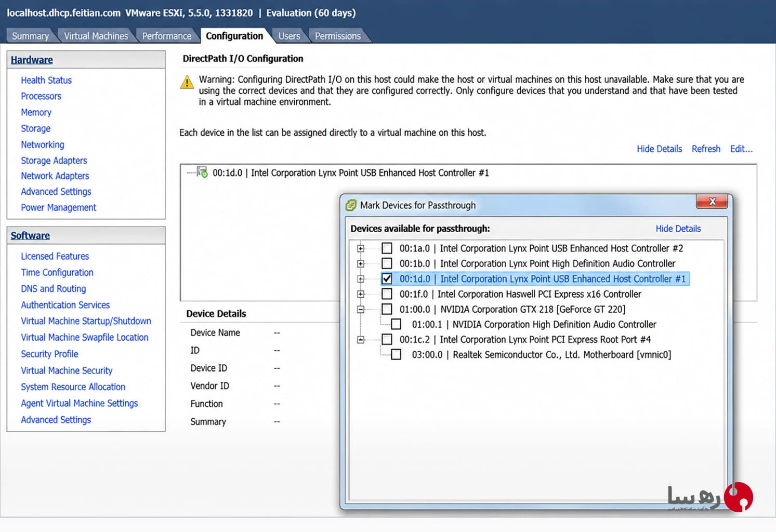Image resolution: width=776 pixels, height=532 pixels.
Task: Open the Users tab
Action: 289,36
